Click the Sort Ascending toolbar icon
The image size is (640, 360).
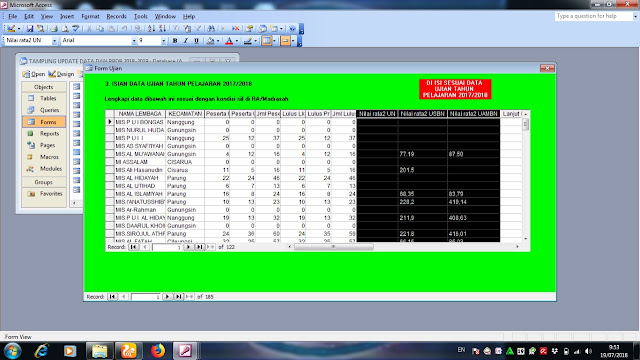pyautogui.click(x=151, y=29)
